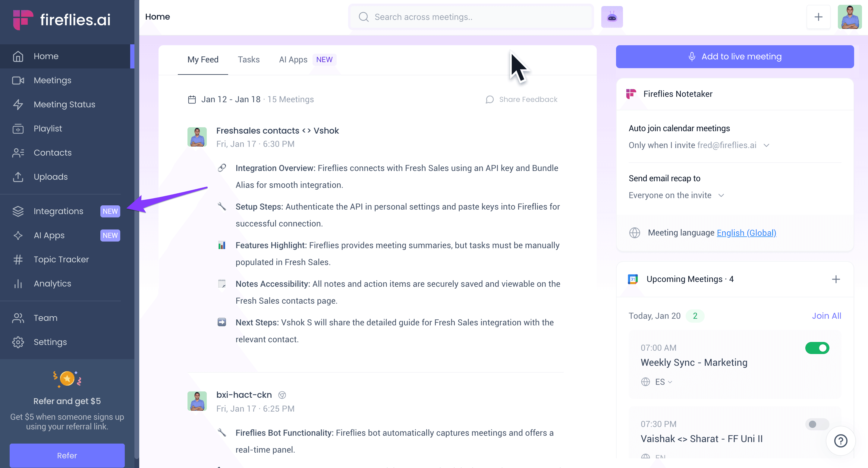Click Share Feedback text link
This screenshot has height=468, width=868.
pos(528,100)
